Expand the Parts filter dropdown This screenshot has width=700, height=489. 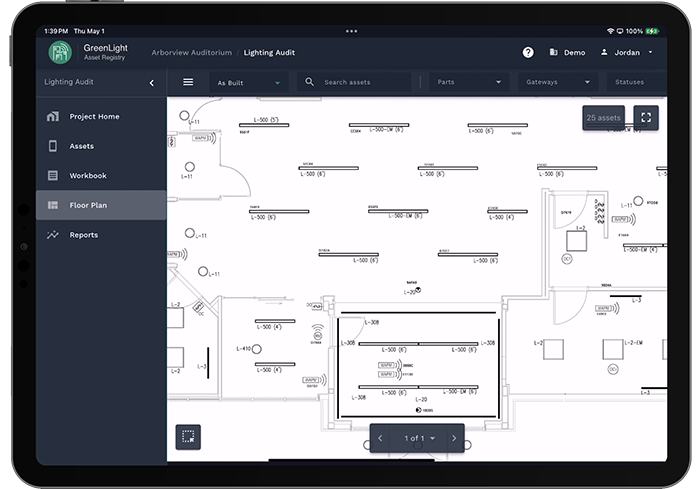(468, 82)
